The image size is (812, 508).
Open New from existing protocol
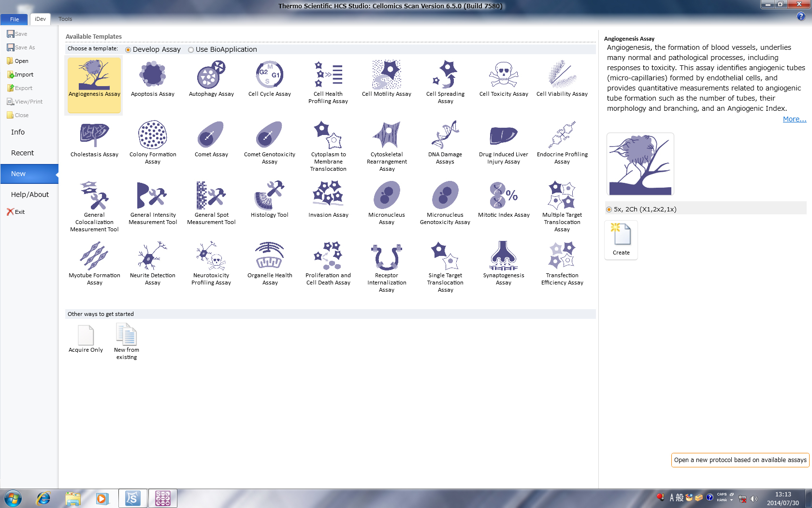(126, 342)
